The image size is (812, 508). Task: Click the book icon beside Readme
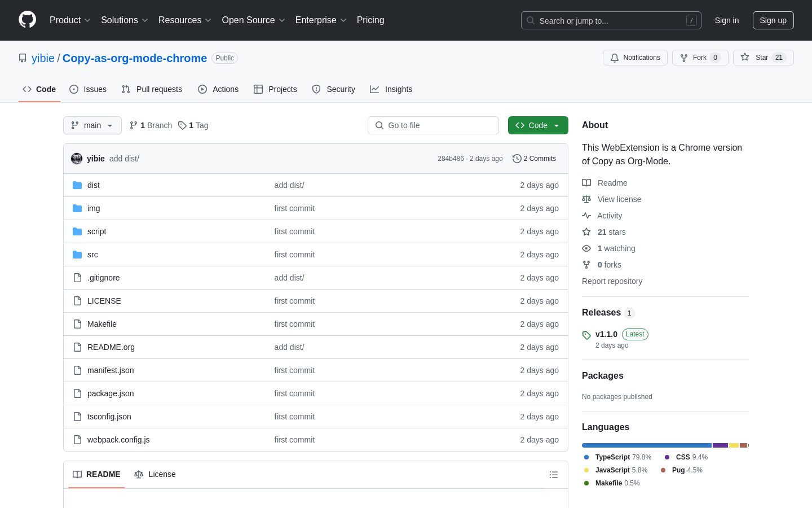coord(586,183)
